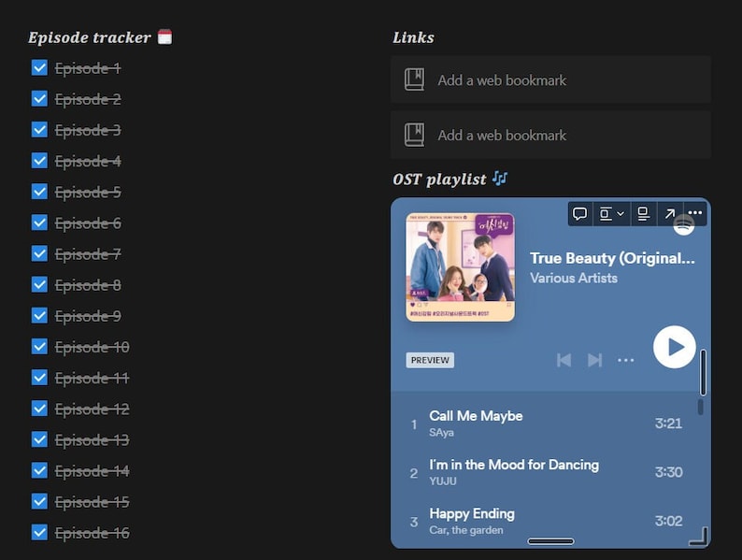Image resolution: width=742 pixels, height=560 pixels.
Task: Skip to the next track
Action: click(x=595, y=360)
